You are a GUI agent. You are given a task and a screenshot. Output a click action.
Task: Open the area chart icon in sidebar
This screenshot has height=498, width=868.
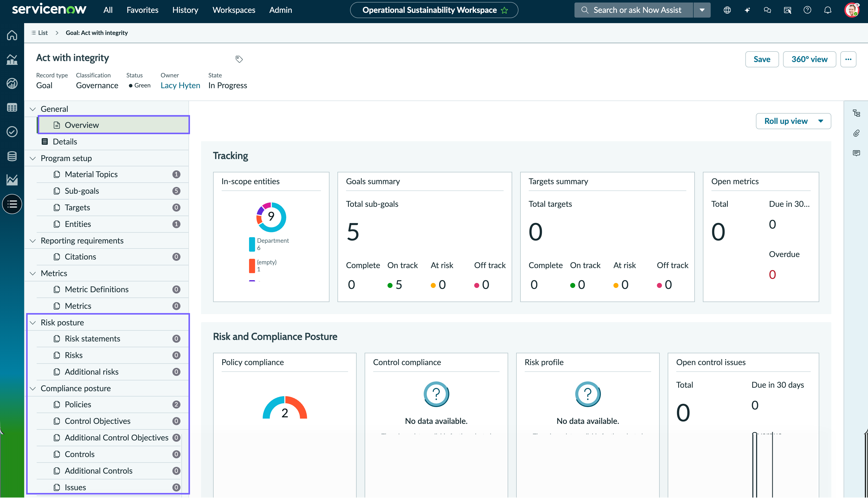[x=12, y=180]
